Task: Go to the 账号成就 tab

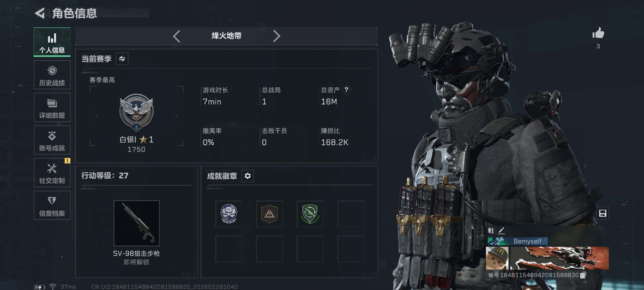Action: point(52,140)
